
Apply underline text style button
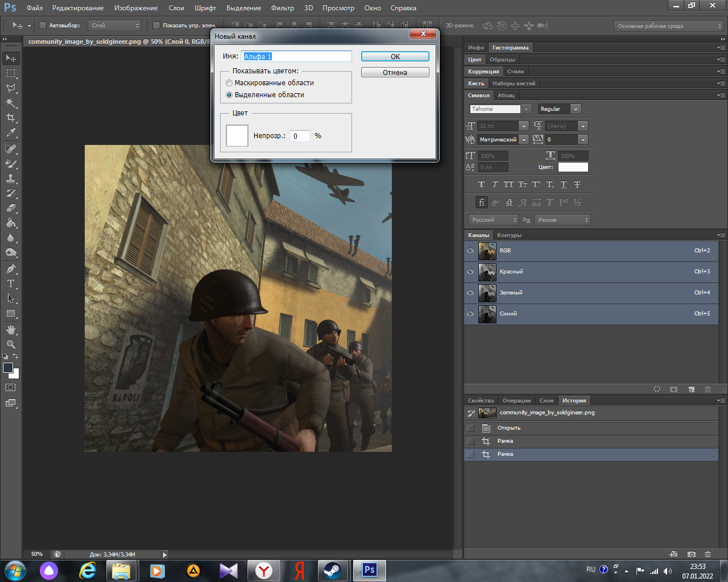[x=564, y=185]
